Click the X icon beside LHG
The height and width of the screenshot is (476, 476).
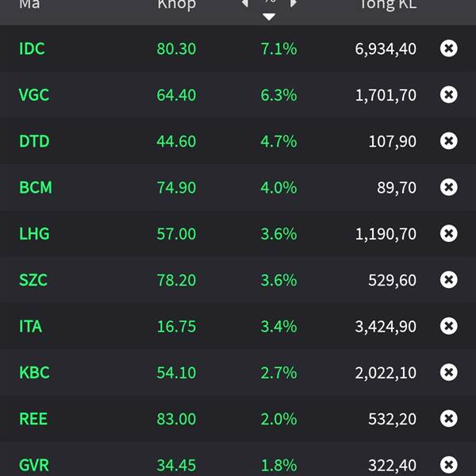click(x=448, y=233)
